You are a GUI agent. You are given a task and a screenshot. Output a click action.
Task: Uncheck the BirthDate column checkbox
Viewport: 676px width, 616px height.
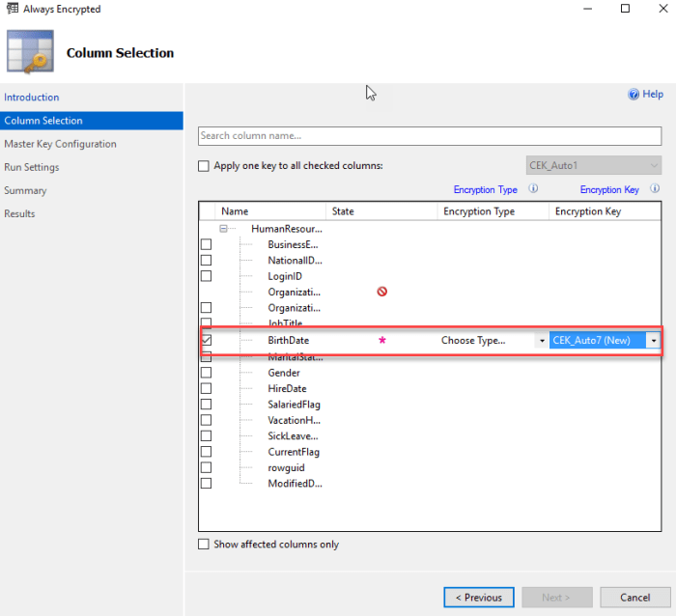point(207,340)
